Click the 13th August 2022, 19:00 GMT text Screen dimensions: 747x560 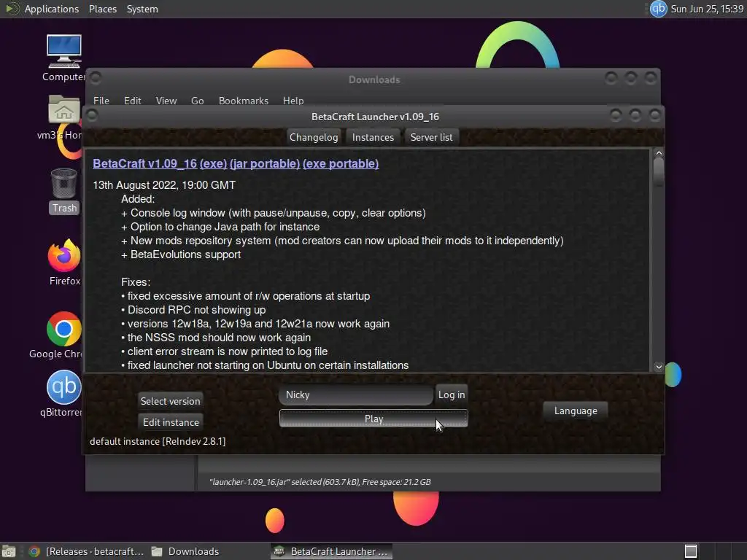click(x=164, y=184)
